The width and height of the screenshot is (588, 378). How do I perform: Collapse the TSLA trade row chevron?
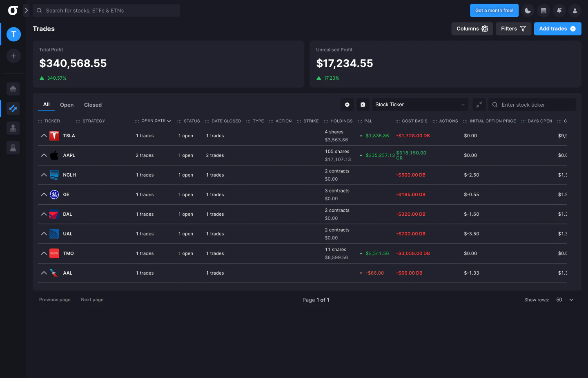pyautogui.click(x=44, y=136)
